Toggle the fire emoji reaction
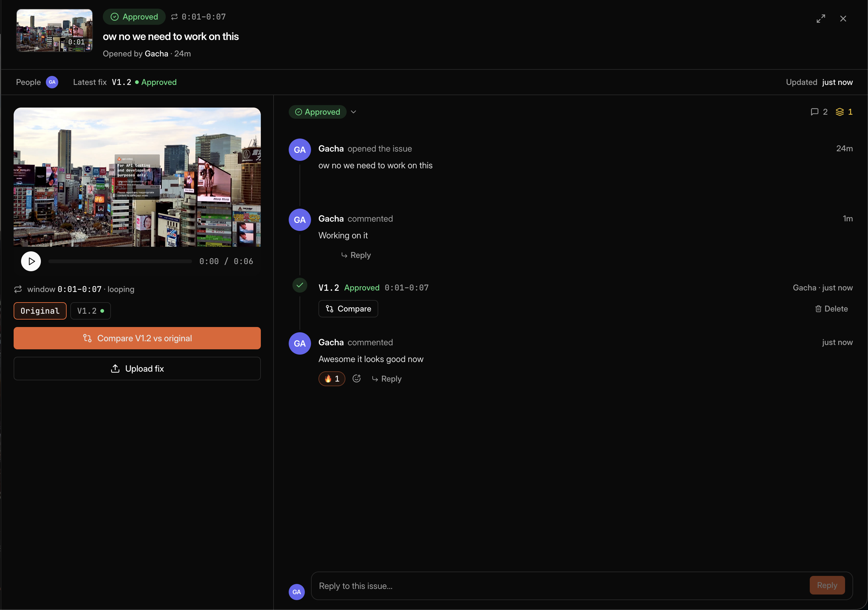 [x=332, y=379]
